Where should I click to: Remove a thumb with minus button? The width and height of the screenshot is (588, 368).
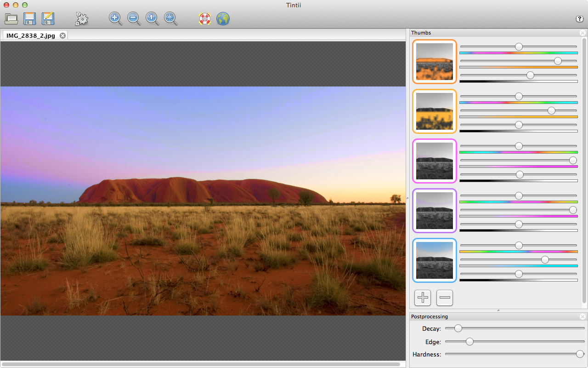pyautogui.click(x=444, y=298)
